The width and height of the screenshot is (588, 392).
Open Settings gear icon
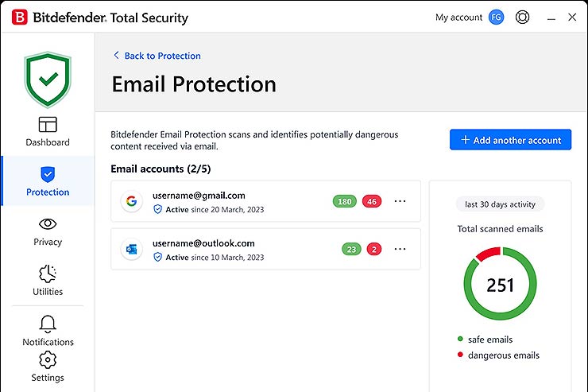(48, 367)
